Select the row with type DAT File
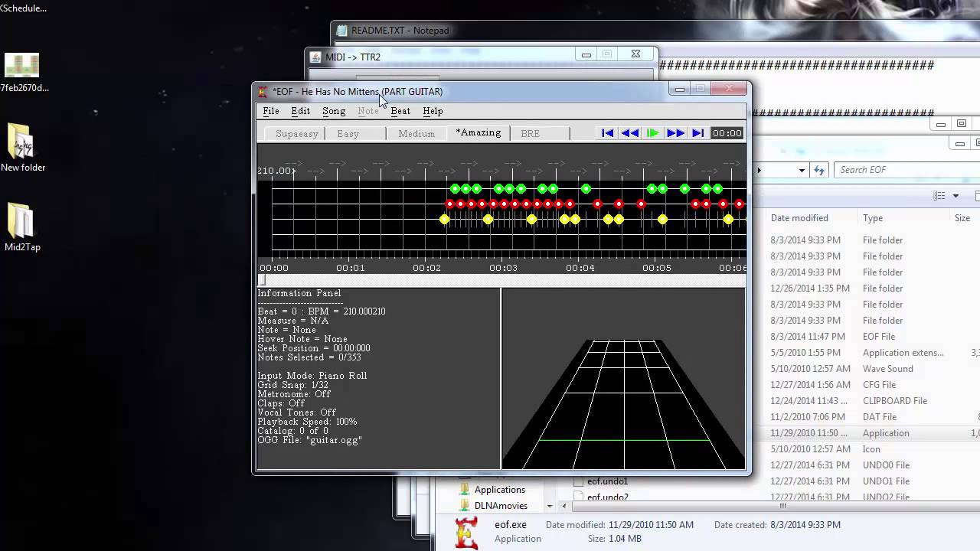The width and height of the screenshot is (980, 551). tap(865, 417)
